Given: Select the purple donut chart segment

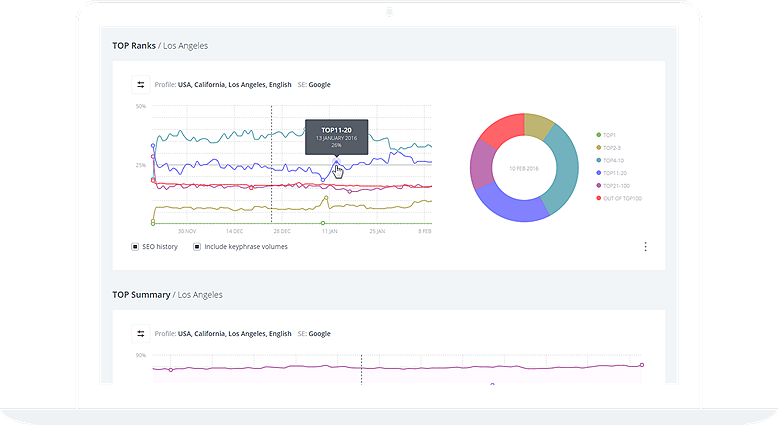Looking at the screenshot, I should tap(482, 164).
